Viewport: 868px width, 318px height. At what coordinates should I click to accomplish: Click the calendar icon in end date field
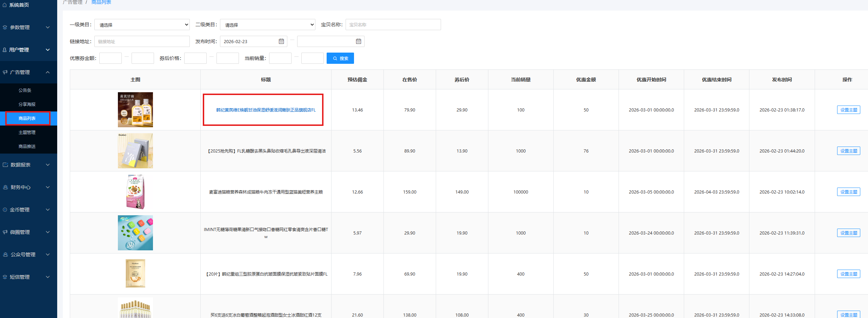coord(358,41)
